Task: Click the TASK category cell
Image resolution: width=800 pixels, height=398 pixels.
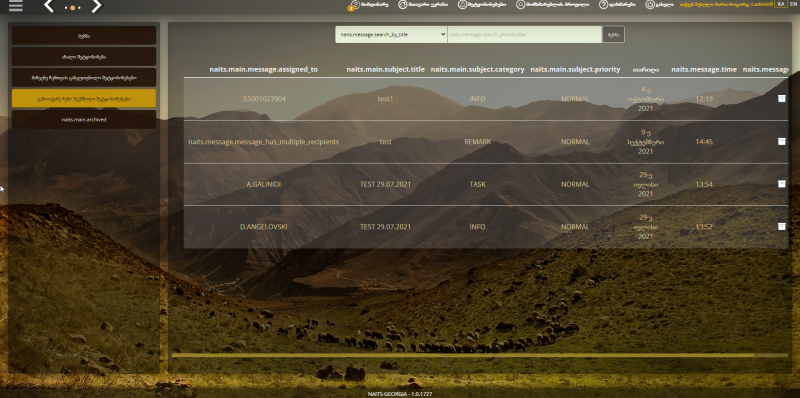Action: click(478, 184)
